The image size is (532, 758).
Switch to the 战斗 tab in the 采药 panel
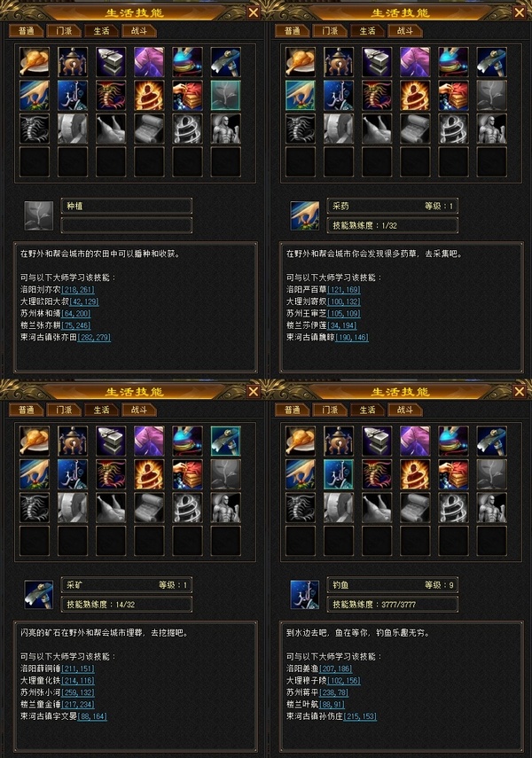(x=405, y=31)
